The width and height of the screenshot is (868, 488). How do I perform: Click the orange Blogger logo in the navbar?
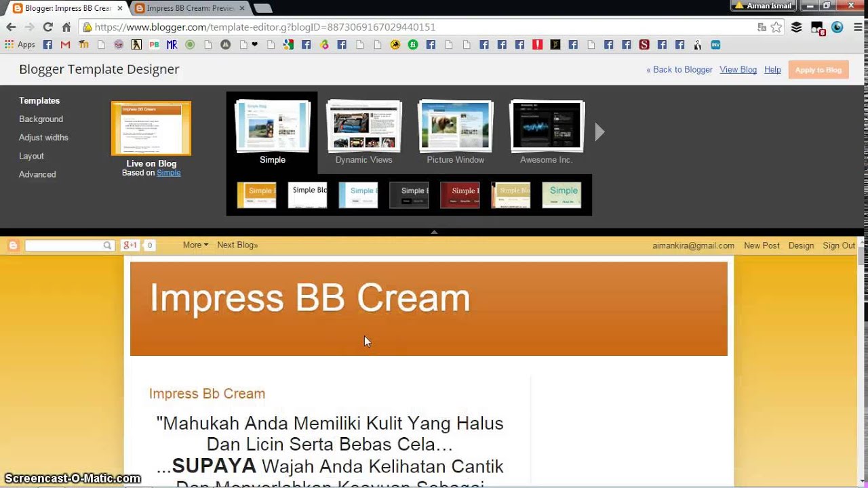coord(13,245)
